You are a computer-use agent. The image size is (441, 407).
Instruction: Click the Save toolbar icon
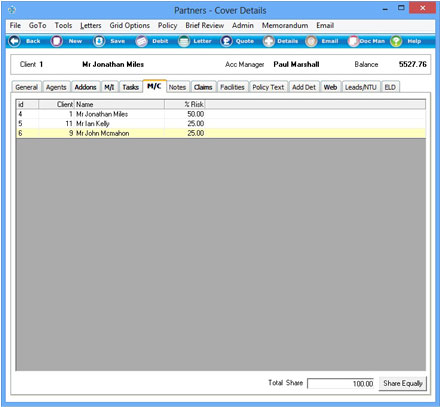[x=99, y=41]
